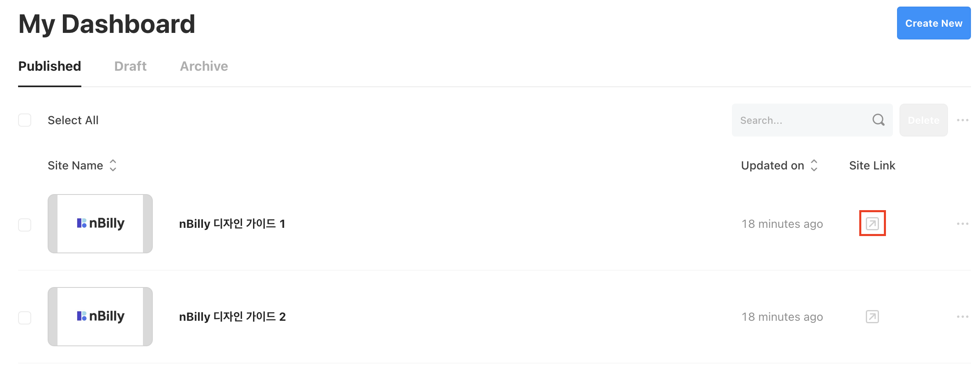Screen dimensions: 980x366
Task: Click the Create New button
Action: pos(934,23)
